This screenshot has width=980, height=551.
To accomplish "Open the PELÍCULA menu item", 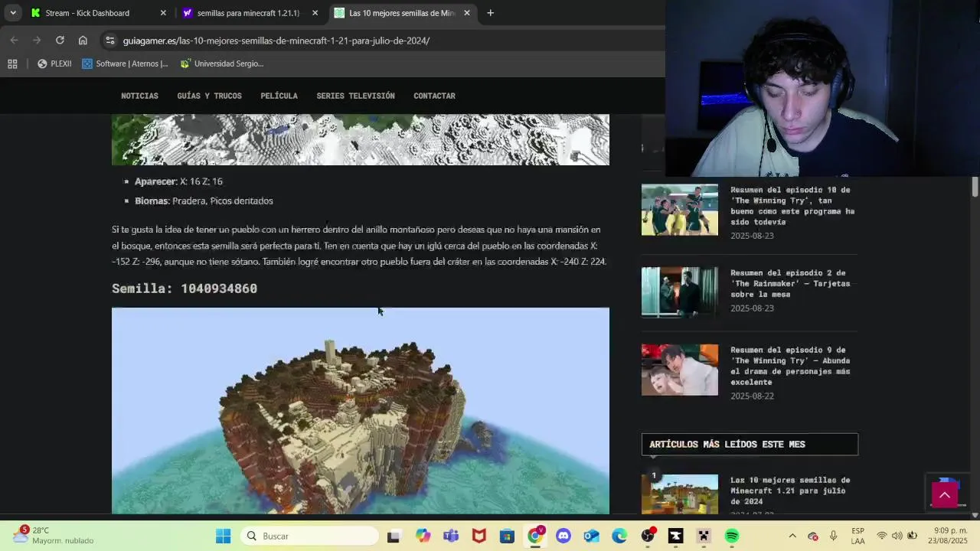I will coord(279,96).
